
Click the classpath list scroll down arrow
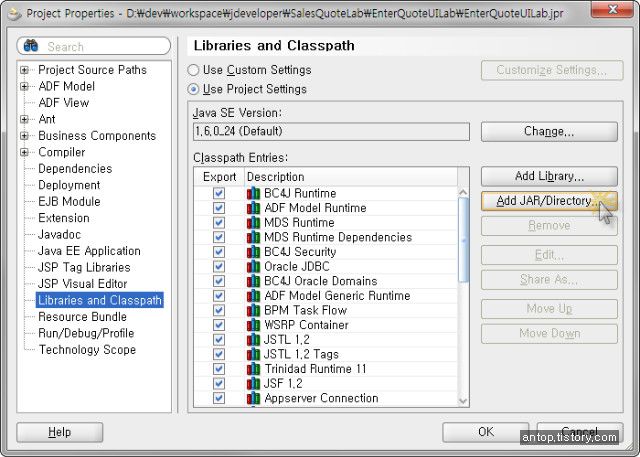pyautogui.click(x=463, y=401)
